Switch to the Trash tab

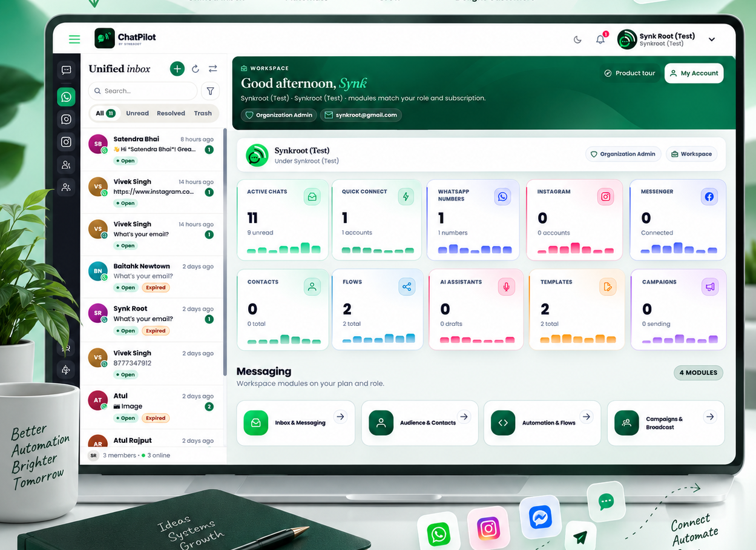click(x=203, y=113)
